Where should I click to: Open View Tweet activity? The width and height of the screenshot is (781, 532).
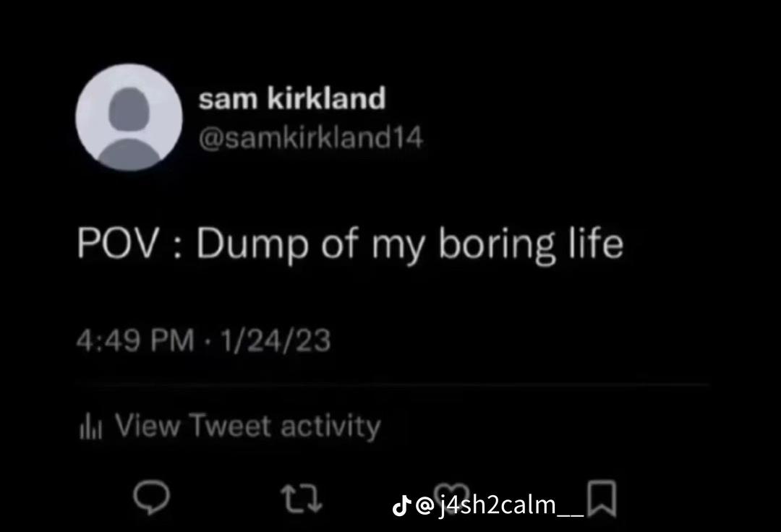[x=230, y=426]
